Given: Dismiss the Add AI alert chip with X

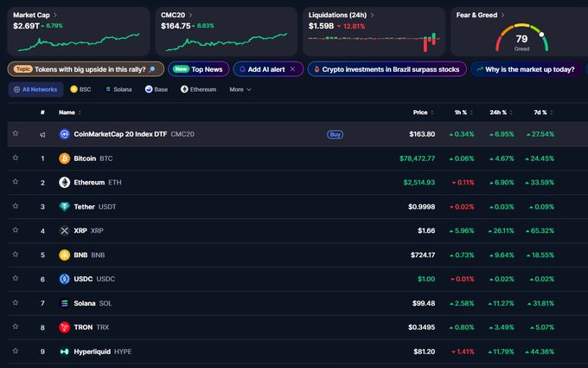Looking at the screenshot, I should (x=292, y=69).
